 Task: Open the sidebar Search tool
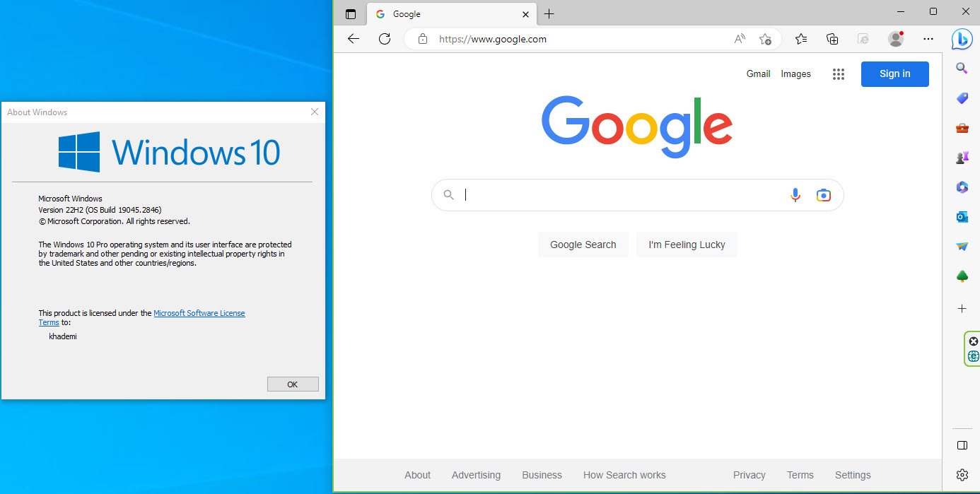(962, 69)
